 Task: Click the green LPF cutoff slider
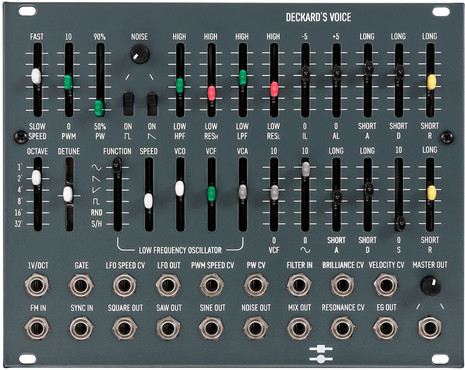click(243, 77)
